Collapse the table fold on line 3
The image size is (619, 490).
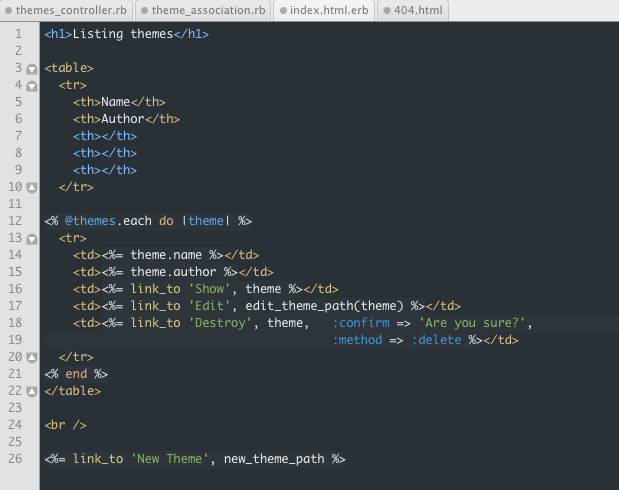pos(32,69)
